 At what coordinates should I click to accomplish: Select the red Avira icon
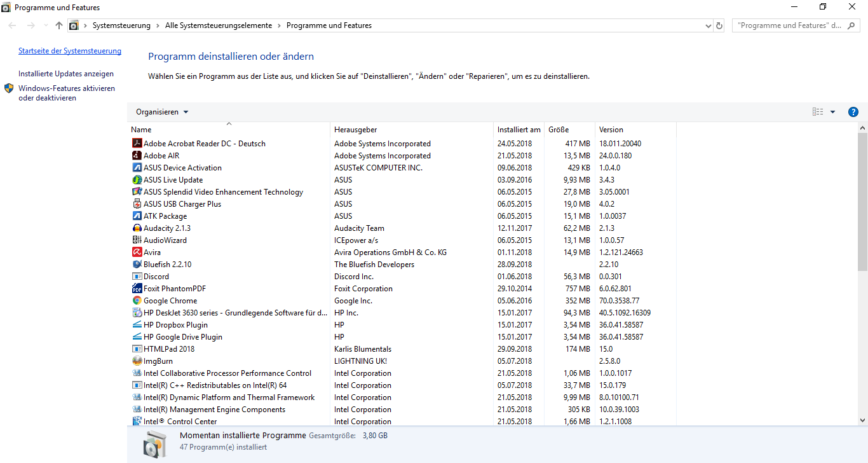coord(137,252)
